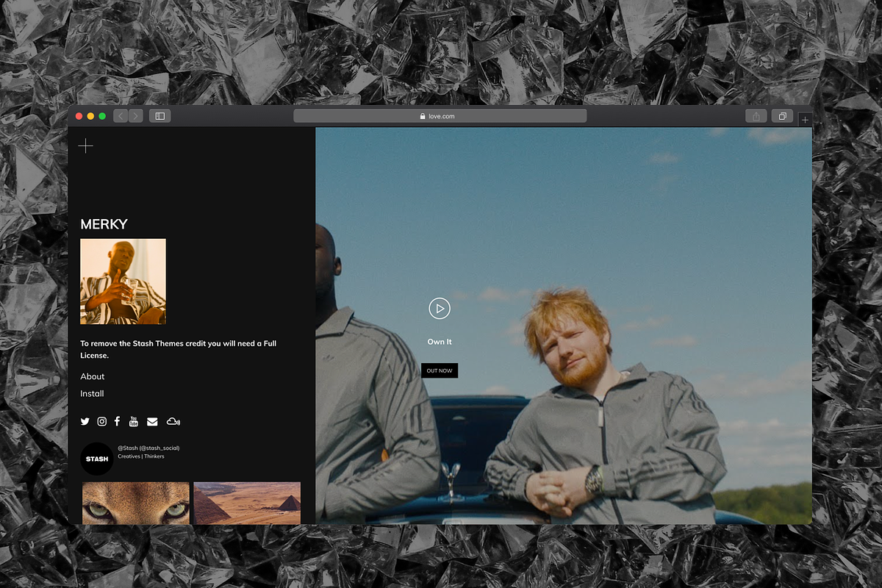Image resolution: width=882 pixels, height=588 pixels.
Task: Click the MERKY site title
Action: pyautogui.click(x=104, y=224)
